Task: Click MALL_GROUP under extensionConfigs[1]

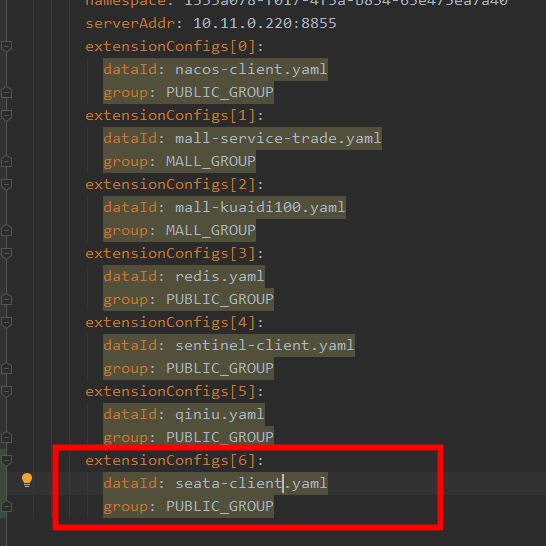Action: (x=211, y=161)
